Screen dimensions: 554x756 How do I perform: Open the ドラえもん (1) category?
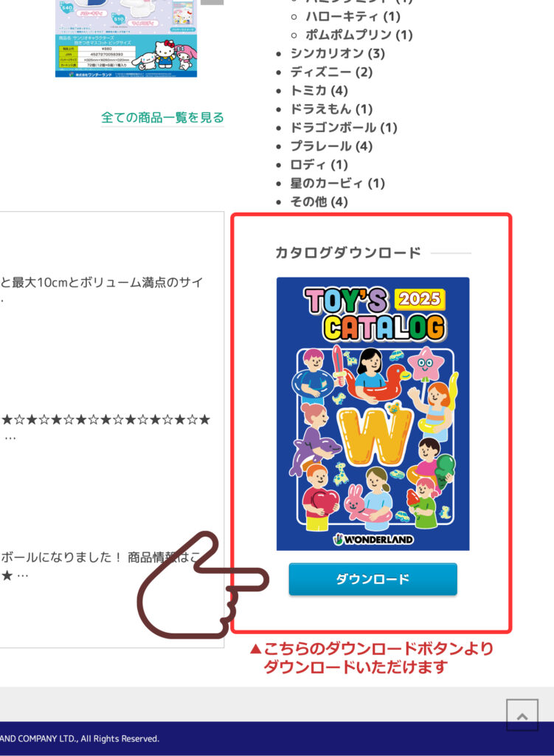pos(331,109)
